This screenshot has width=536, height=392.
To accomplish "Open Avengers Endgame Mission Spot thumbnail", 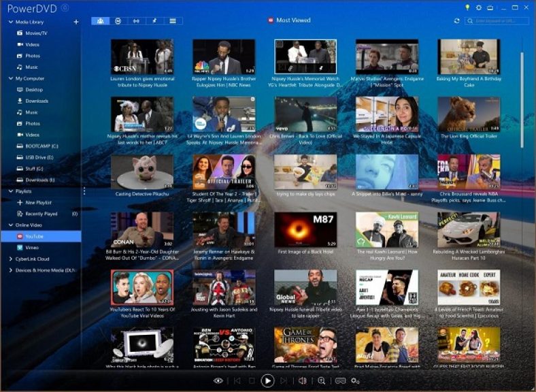I will (x=387, y=56).
